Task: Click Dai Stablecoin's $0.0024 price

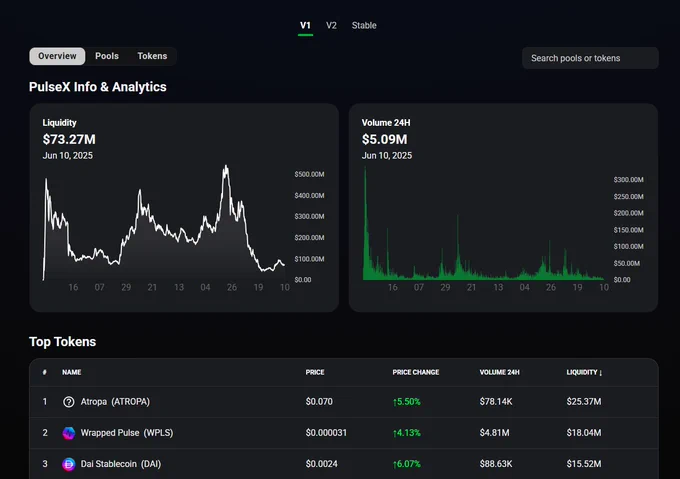Action: tap(321, 464)
